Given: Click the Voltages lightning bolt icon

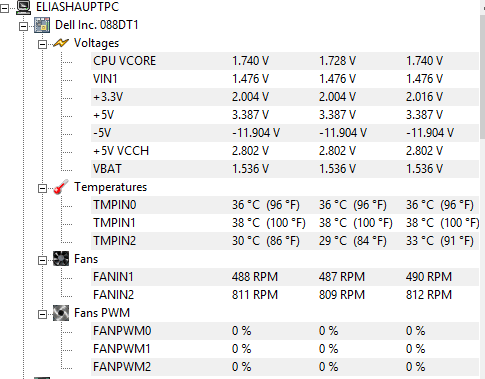Looking at the screenshot, I should coord(61,43).
